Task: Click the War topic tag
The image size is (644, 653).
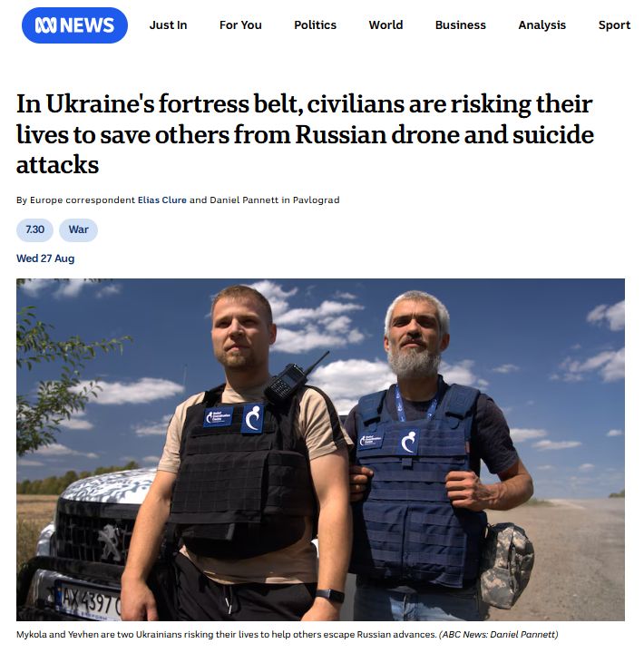Action: tap(78, 229)
